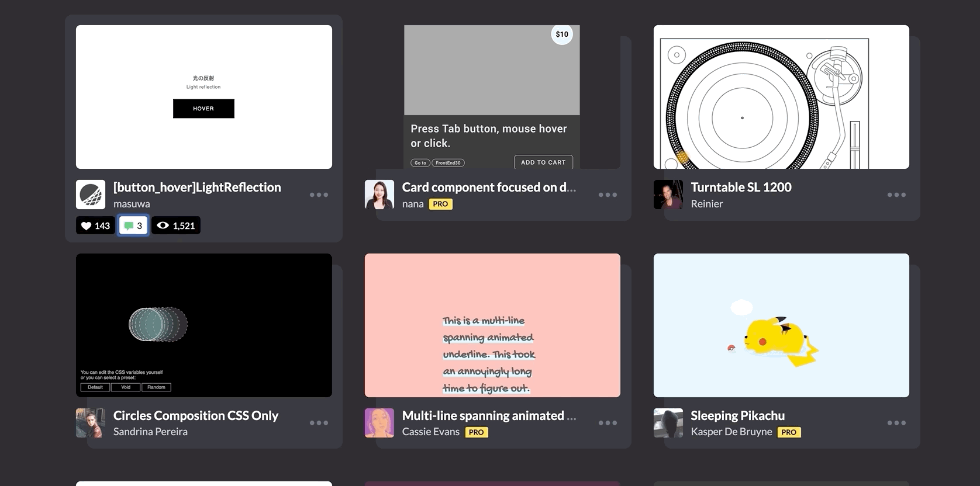This screenshot has width=980, height=486.
Task: Open Kasper De Bruyne's avatar
Action: tap(668, 423)
